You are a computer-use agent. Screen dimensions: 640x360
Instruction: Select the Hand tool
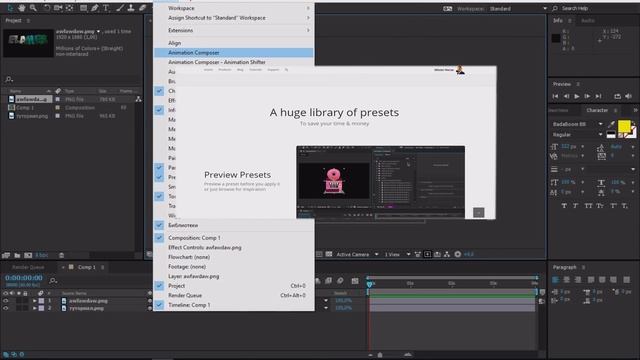tap(21, 8)
